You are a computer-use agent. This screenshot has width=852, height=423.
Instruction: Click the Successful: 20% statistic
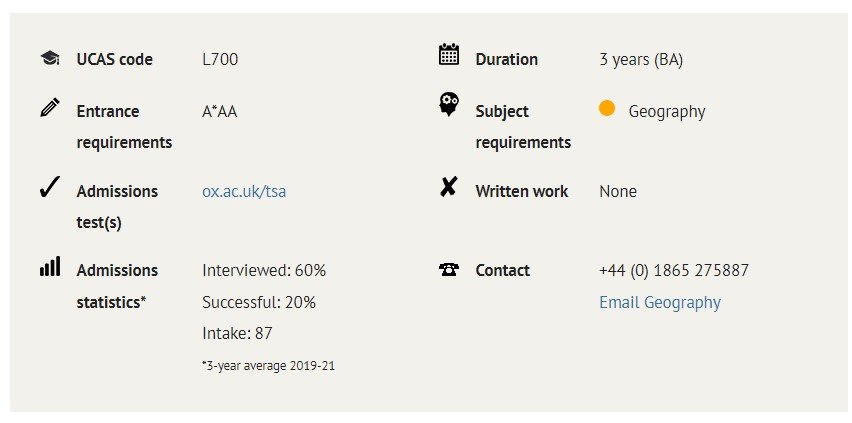point(259,302)
